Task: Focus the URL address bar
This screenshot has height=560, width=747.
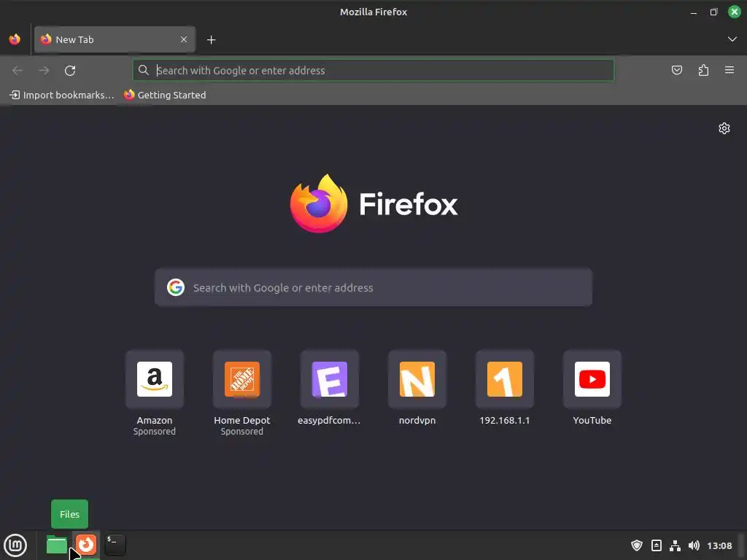Action: [x=373, y=71]
